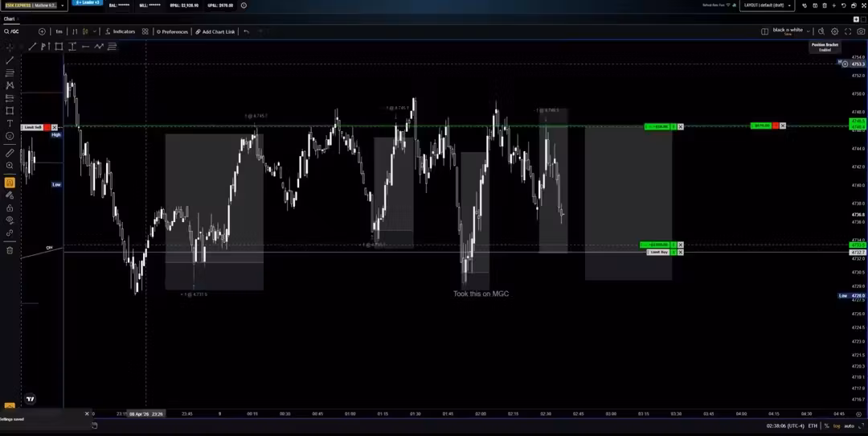Open chart settings gear icon

[835, 31]
